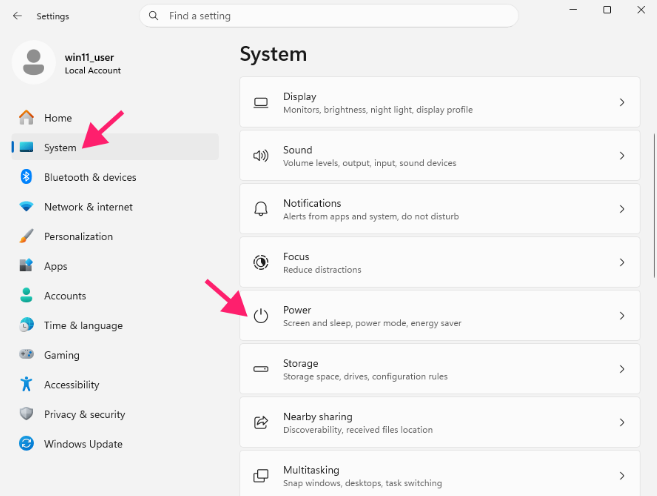Click 'Snap windows, desktops, task switching' text
Viewport: 657px width, 496px height.
click(362, 483)
